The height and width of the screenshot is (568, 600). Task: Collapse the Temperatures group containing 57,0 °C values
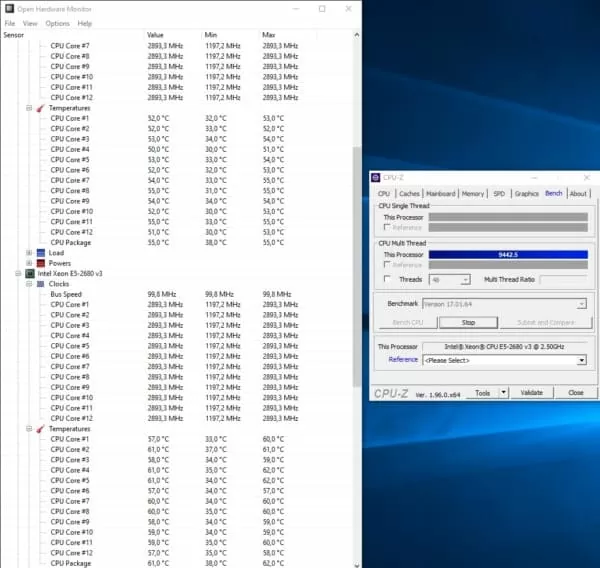pyautogui.click(x=29, y=429)
